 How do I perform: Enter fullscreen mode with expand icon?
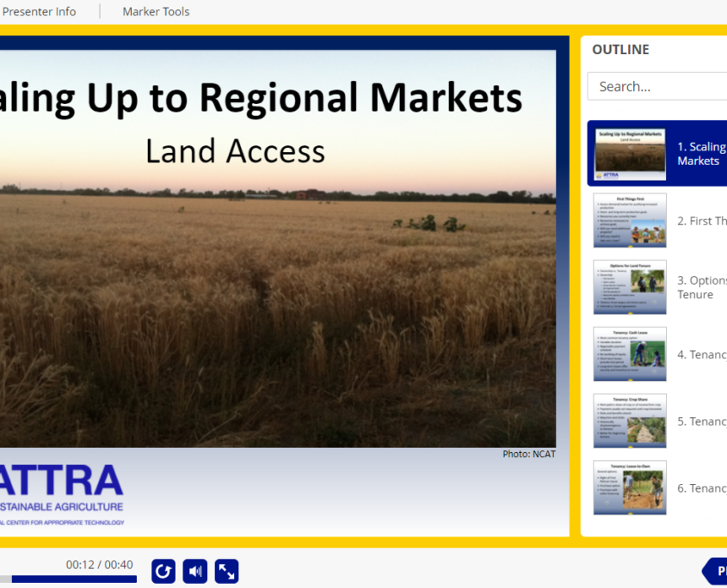click(x=226, y=572)
